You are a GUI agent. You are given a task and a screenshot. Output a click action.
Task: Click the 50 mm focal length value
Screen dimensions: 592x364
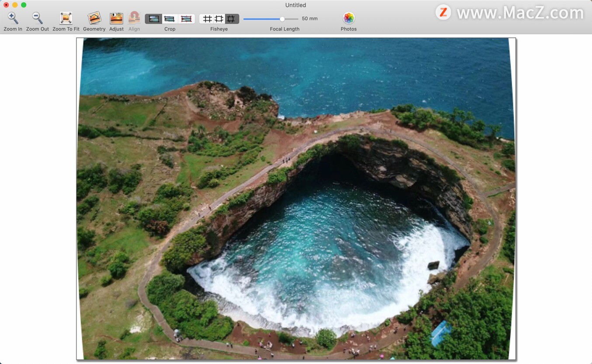[310, 19]
